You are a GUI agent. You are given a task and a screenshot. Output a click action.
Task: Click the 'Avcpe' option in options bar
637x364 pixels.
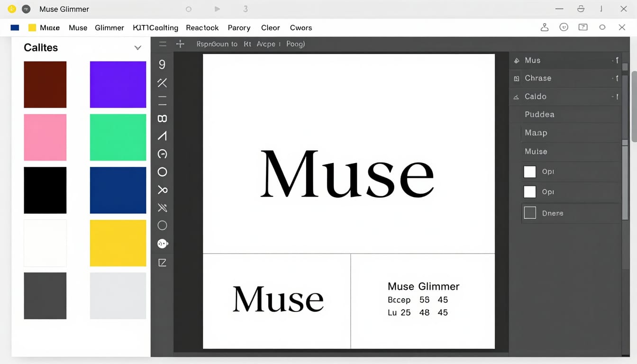(266, 44)
